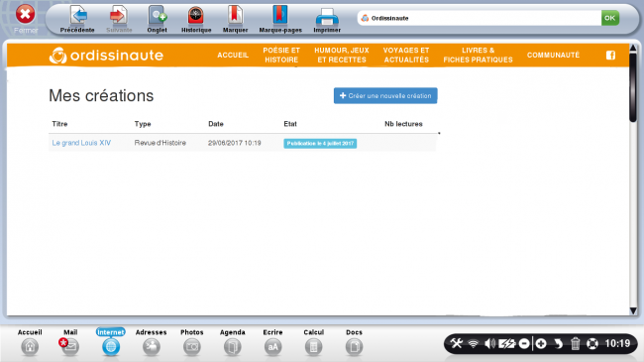Image resolution: width=644 pixels, height=362 pixels.
Task: Open the POÉSIE ET HISTOIRE menu
Action: (x=281, y=56)
